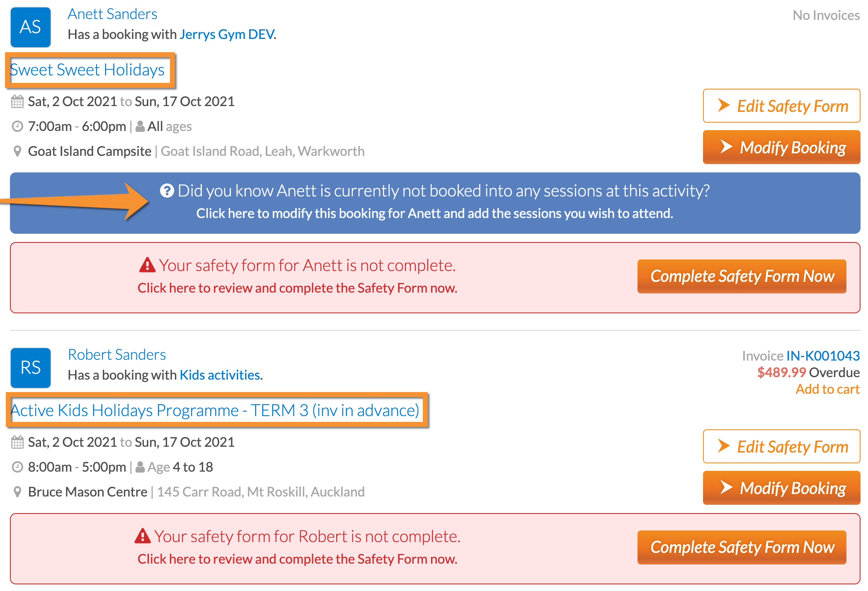This screenshot has width=868, height=591.
Task: Modify Booking for Robert's Active Kids programme
Action: (781, 488)
